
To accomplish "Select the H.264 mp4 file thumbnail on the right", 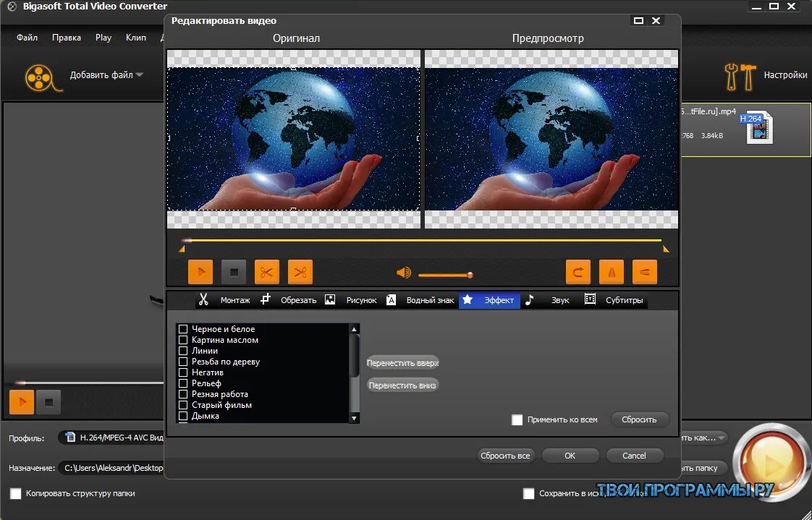I will click(x=758, y=127).
